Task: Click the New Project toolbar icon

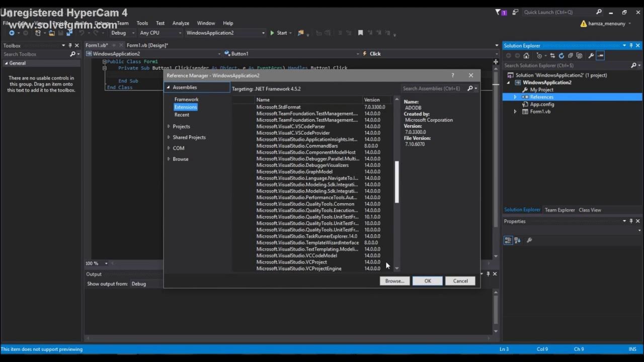Action: (x=38, y=33)
